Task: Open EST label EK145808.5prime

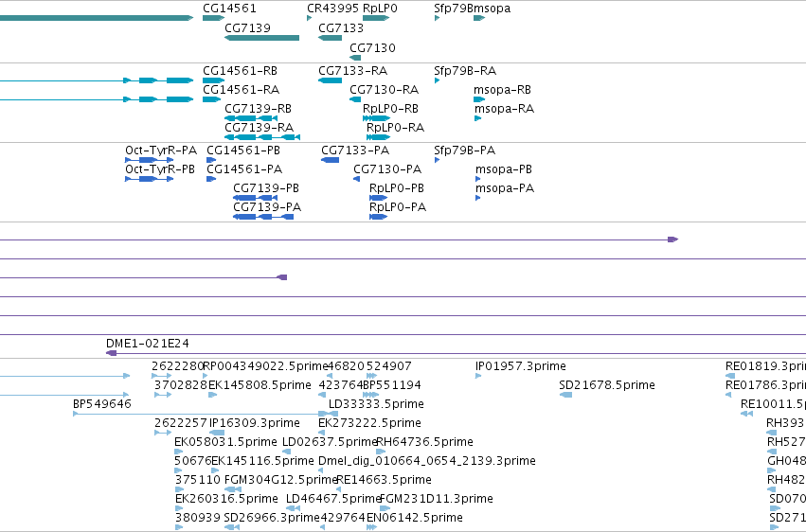Action: tap(260, 385)
